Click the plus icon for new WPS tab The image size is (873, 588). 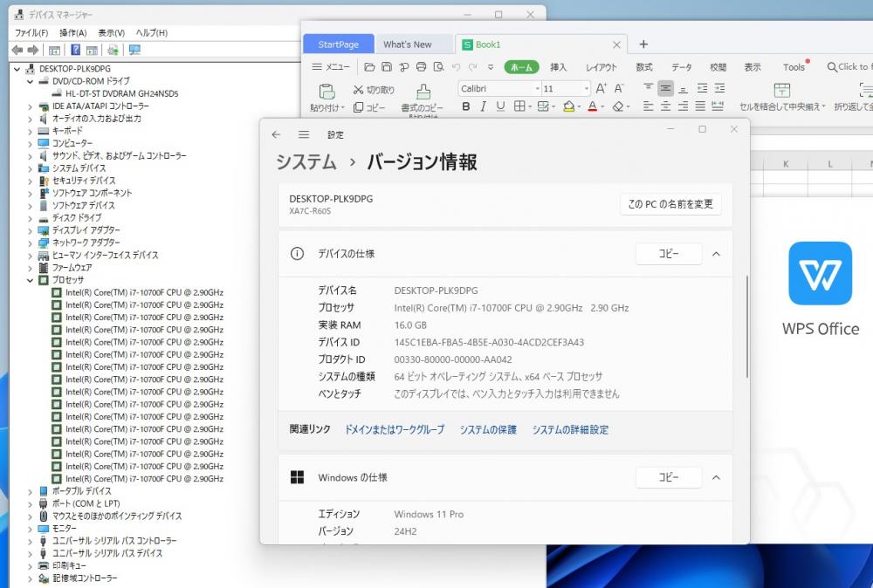pyautogui.click(x=643, y=44)
